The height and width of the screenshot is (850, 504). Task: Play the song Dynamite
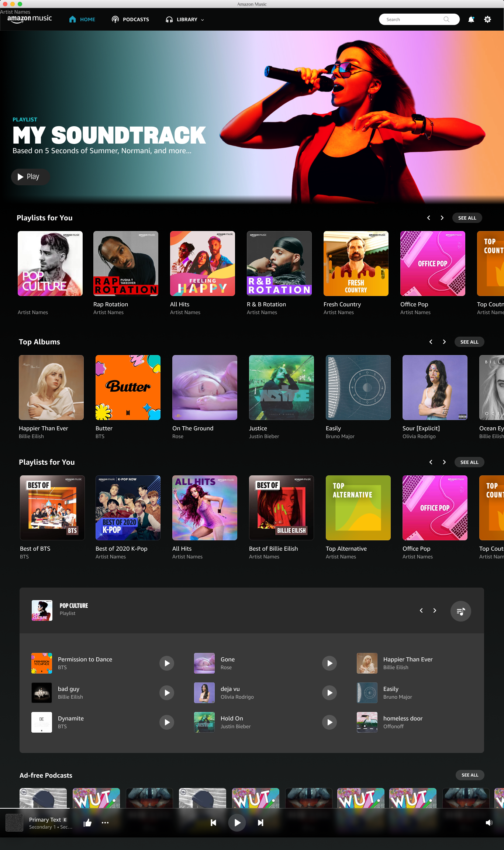(167, 722)
